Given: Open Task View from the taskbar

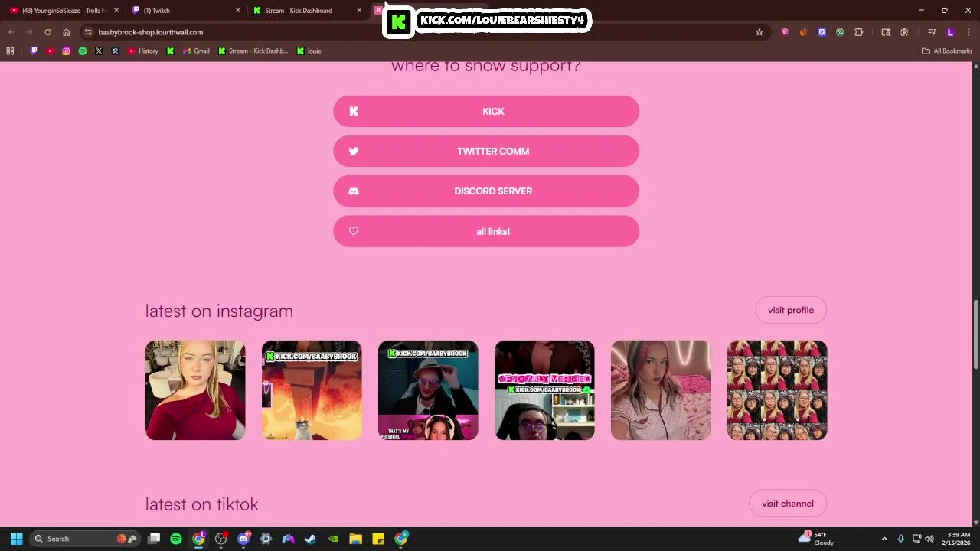Looking at the screenshot, I should tap(154, 539).
